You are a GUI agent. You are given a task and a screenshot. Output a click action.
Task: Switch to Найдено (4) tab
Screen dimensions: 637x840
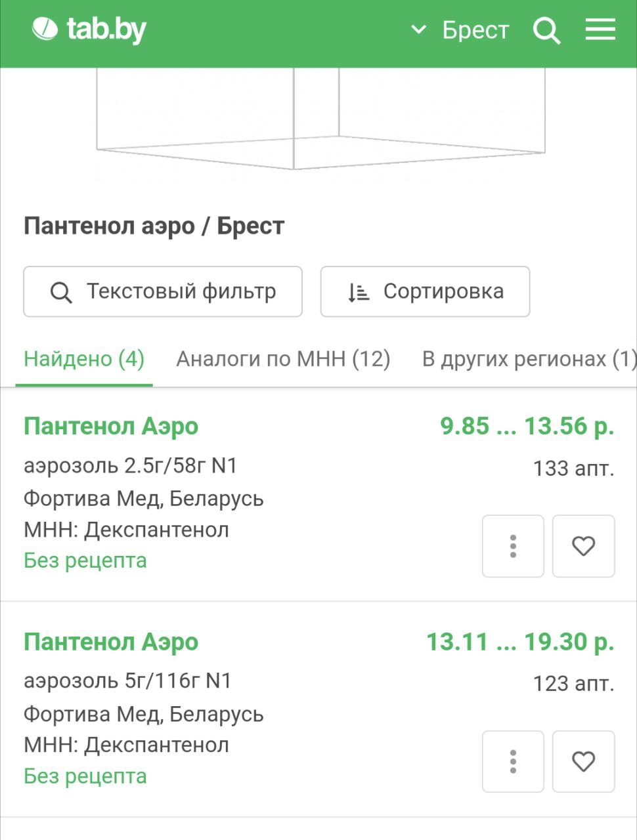(x=84, y=359)
